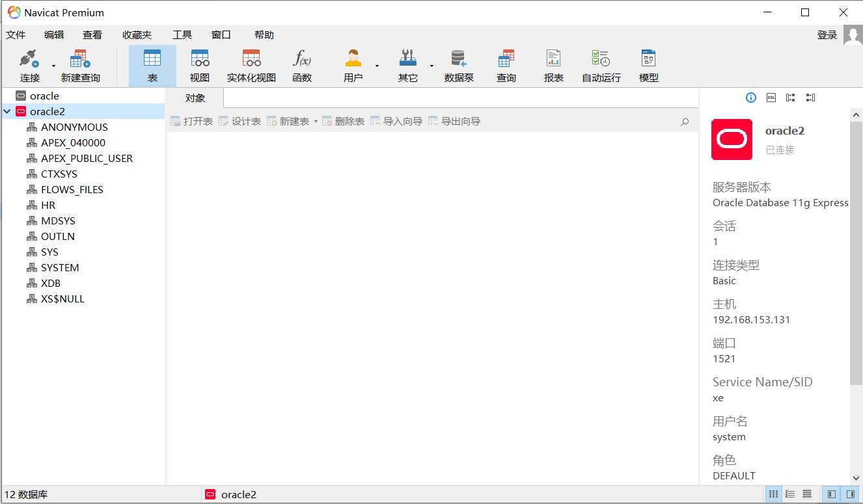863x504 pixels.
Task: Show the general info panel icon
Action: tap(751, 98)
